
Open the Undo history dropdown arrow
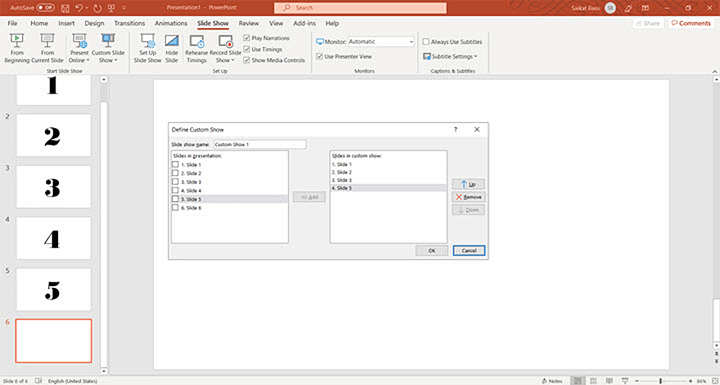pos(86,8)
